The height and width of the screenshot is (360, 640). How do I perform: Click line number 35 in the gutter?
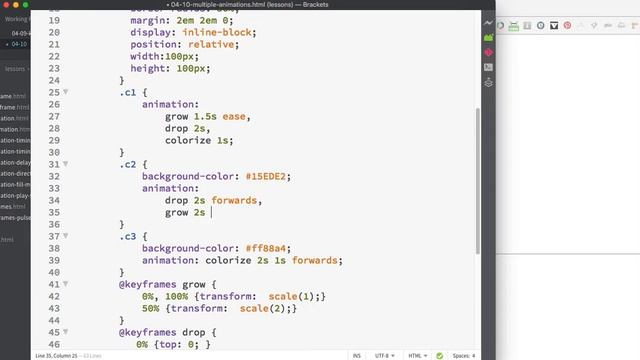54,212
